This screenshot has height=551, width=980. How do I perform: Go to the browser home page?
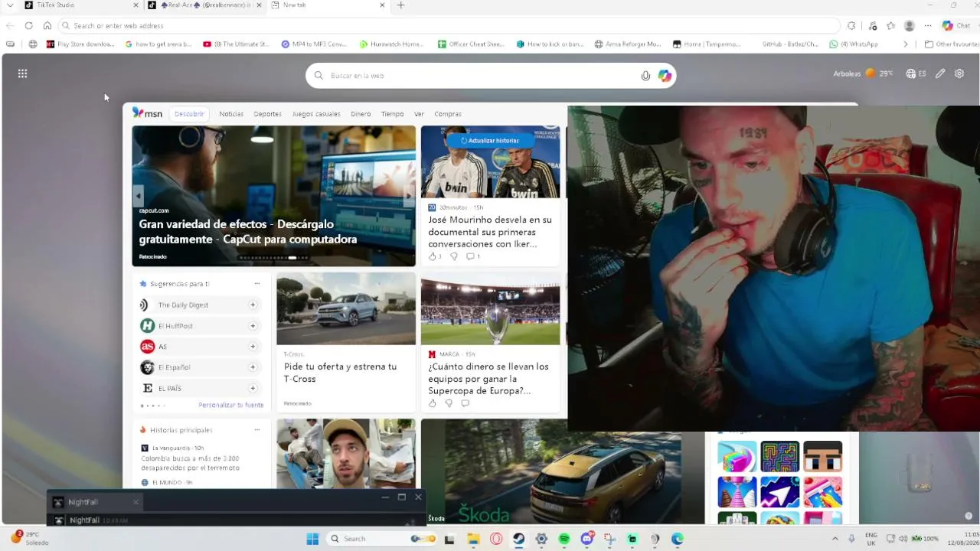coord(47,25)
